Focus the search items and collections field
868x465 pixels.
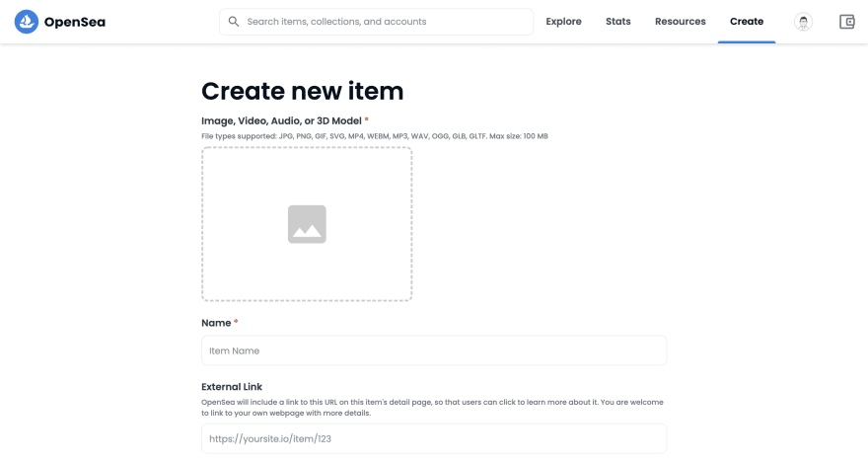click(385, 22)
